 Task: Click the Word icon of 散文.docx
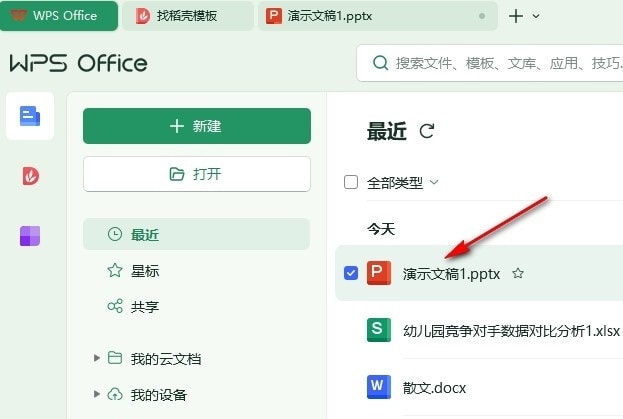pos(379,387)
